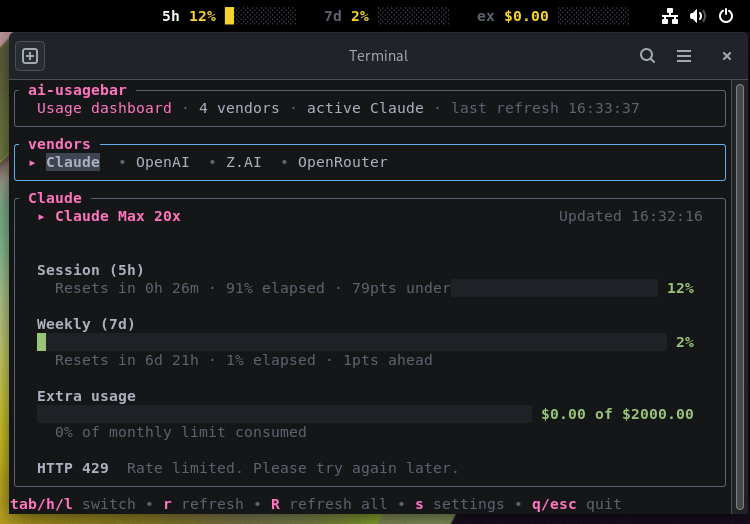Open the terminal hamburger menu
Viewport: 750px width, 524px height.
(684, 56)
